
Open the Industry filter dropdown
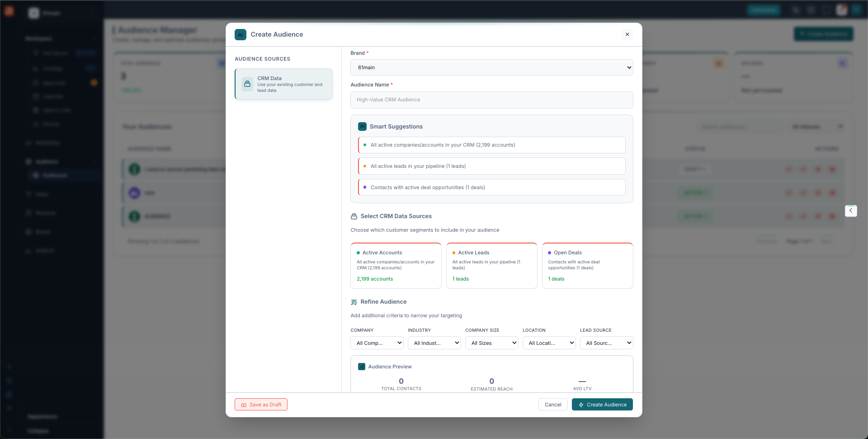(x=434, y=343)
